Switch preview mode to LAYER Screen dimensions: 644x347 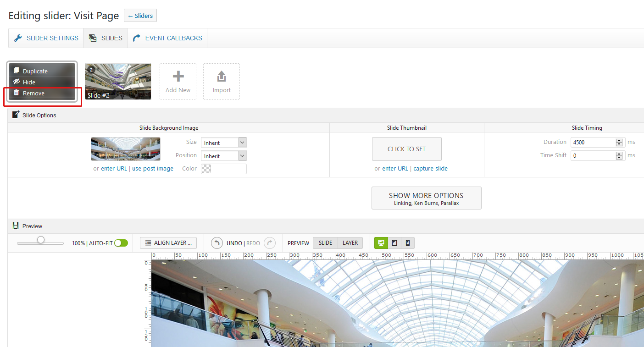tap(350, 243)
